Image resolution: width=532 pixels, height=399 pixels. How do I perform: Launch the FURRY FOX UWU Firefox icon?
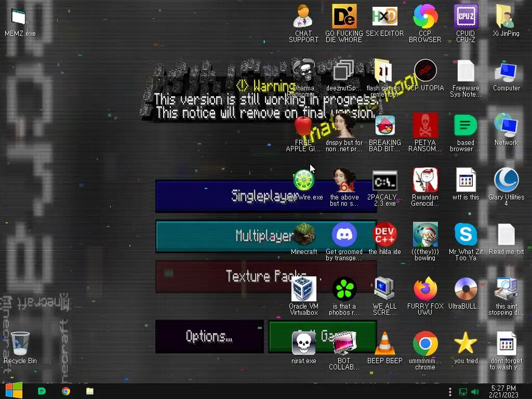pos(425,288)
